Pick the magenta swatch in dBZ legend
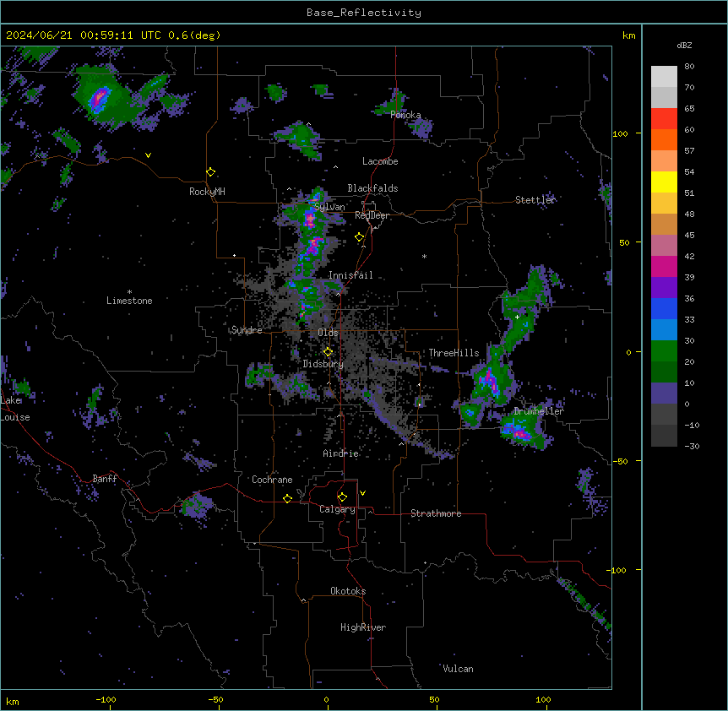This screenshot has width=728, height=711. (664, 266)
